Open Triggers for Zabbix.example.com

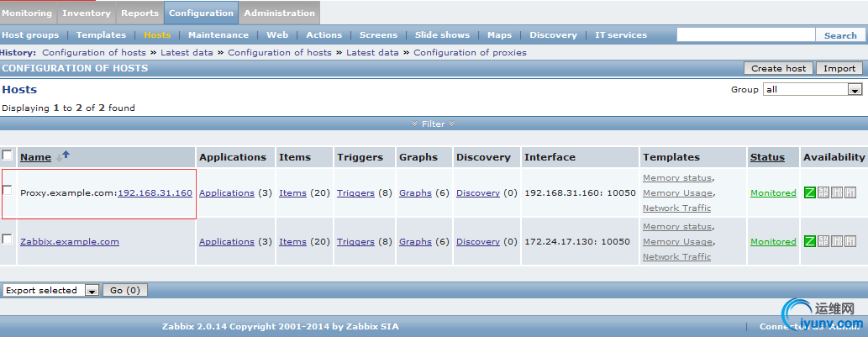(355, 241)
